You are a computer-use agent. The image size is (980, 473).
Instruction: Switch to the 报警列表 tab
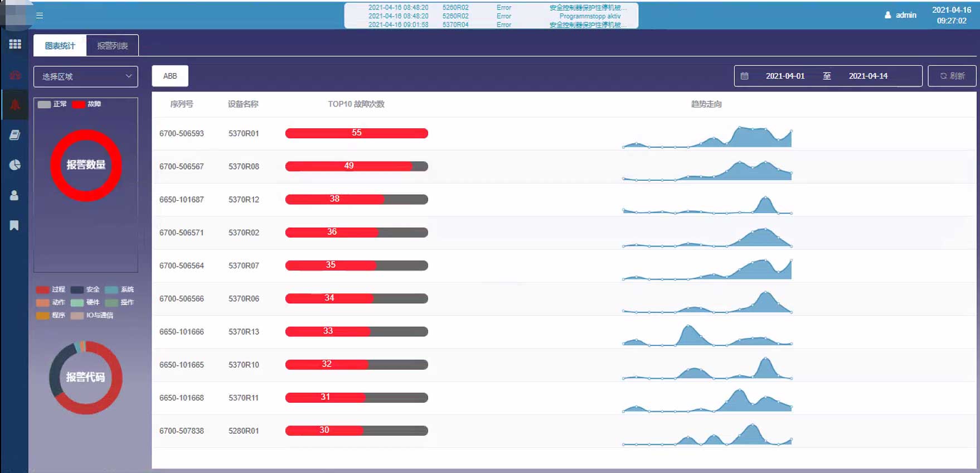(x=113, y=46)
